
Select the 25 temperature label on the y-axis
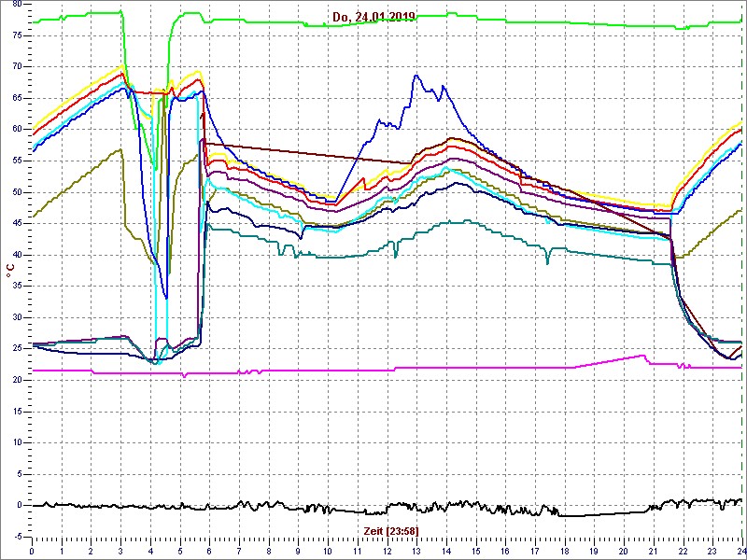[x=17, y=348]
